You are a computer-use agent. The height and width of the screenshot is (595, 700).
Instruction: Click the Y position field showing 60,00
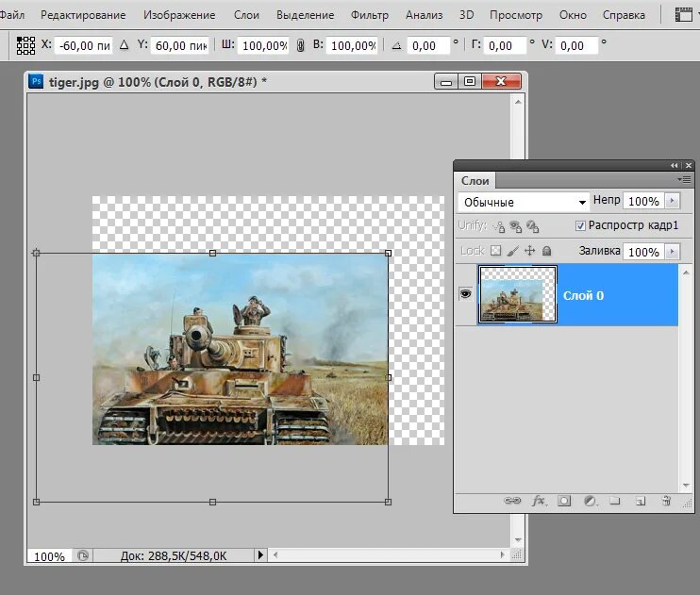(x=180, y=45)
